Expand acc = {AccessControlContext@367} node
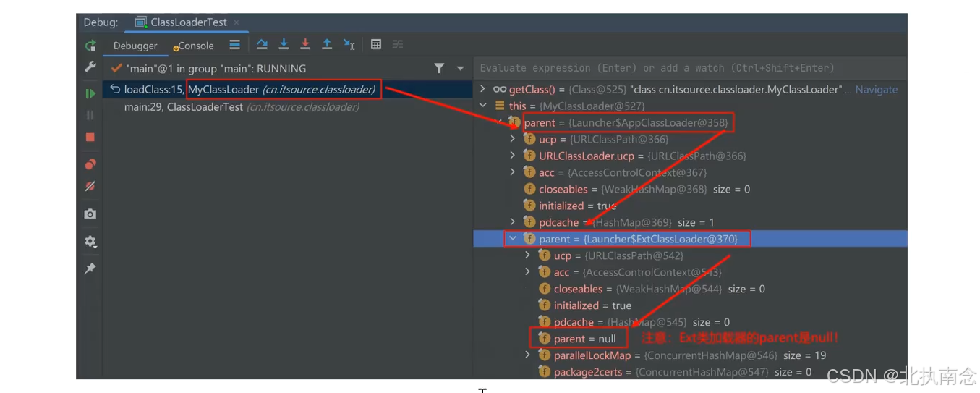 tap(513, 172)
